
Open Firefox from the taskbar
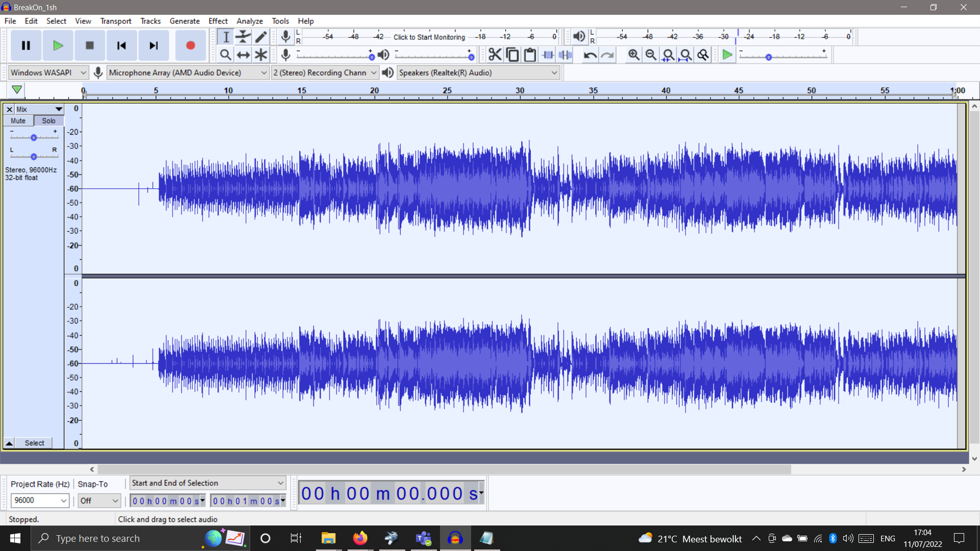360,538
